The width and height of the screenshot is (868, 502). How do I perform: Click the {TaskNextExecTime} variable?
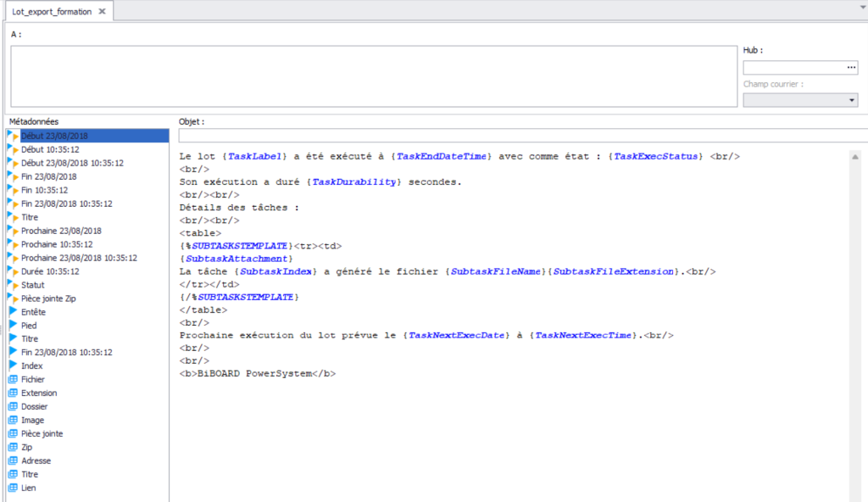click(583, 335)
